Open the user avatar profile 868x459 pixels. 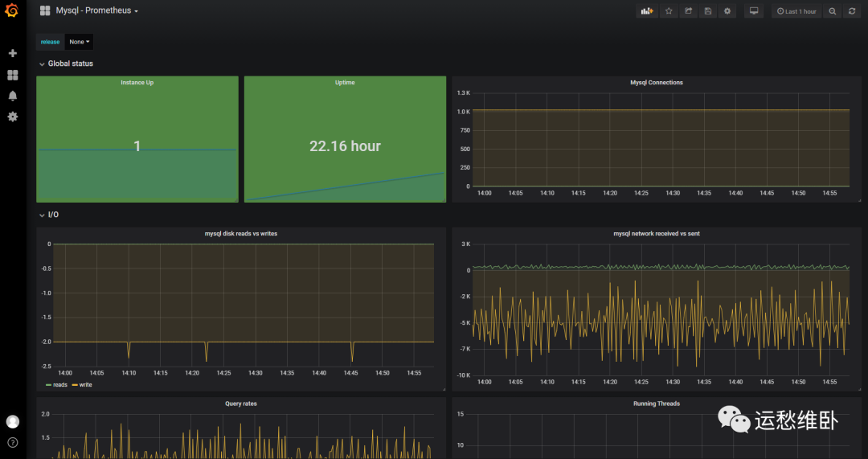[x=13, y=422]
